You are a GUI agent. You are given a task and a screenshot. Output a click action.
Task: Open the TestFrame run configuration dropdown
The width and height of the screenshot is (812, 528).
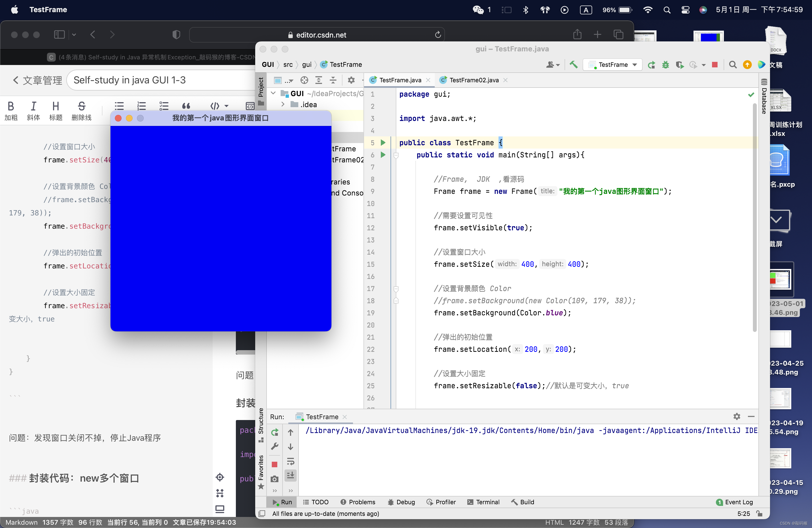[613, 64]
